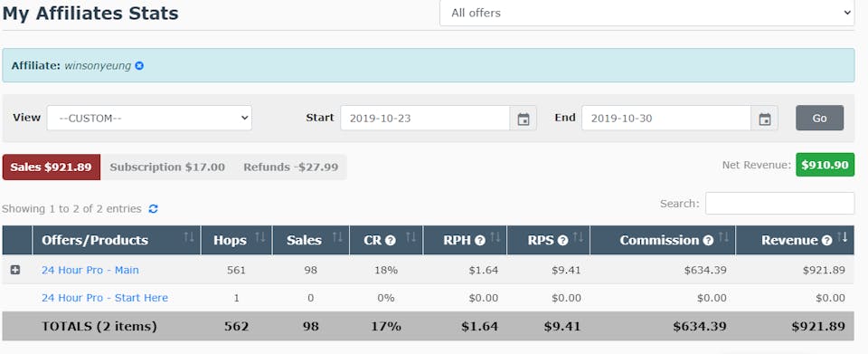
Task: Show Commission help question icon
Action: (708, 241)
